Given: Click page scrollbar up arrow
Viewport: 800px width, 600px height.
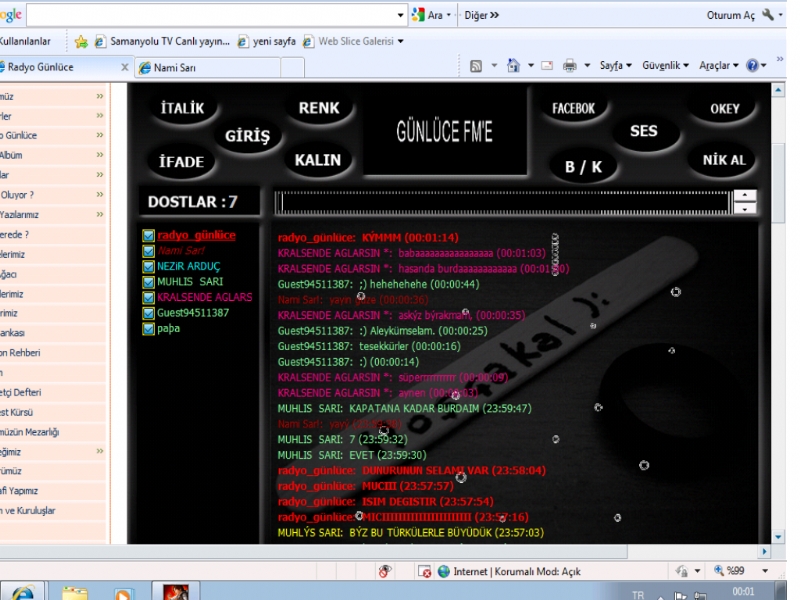Looking at the screenshot, I should click(778, 90).
